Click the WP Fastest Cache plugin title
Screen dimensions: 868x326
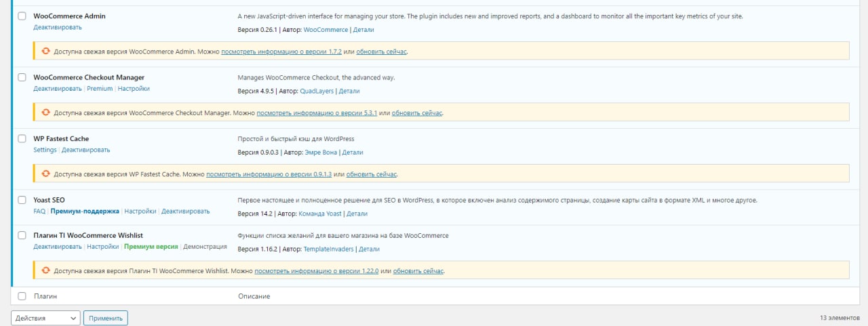click(x=61, y=139)
